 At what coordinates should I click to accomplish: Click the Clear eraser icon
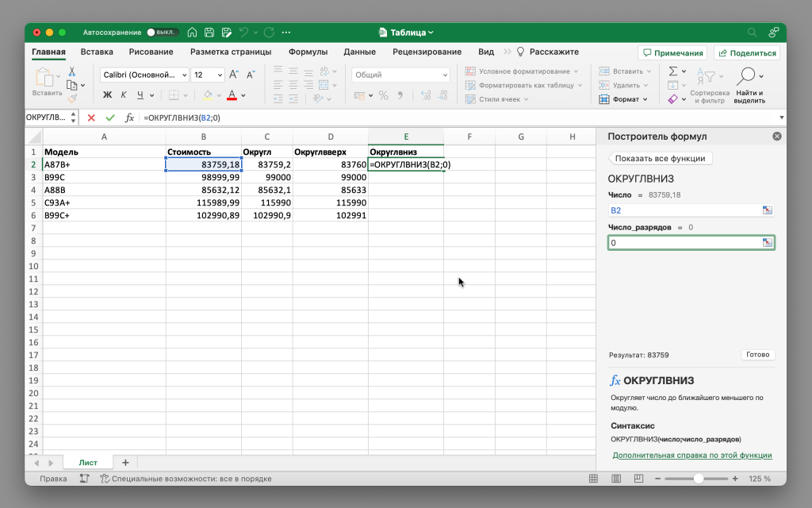point(672,98)
